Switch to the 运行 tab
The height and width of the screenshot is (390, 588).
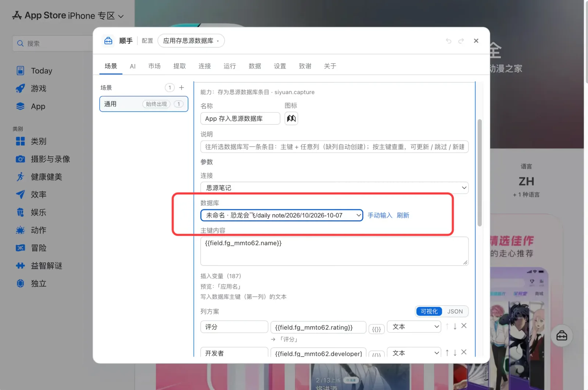pyautogui.click(x=230, y=66)
